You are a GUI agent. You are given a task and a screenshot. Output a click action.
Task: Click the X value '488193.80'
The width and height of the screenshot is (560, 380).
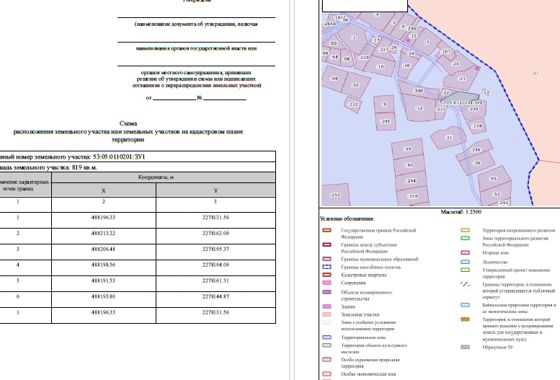(x=104, y=296)
